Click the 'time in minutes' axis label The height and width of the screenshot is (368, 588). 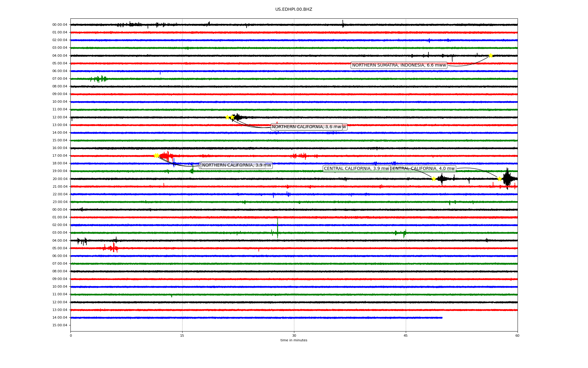click(x=293, y=340)
